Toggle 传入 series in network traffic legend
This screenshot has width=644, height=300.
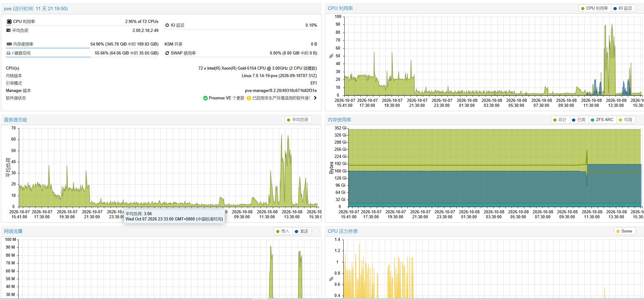(282, 231)
